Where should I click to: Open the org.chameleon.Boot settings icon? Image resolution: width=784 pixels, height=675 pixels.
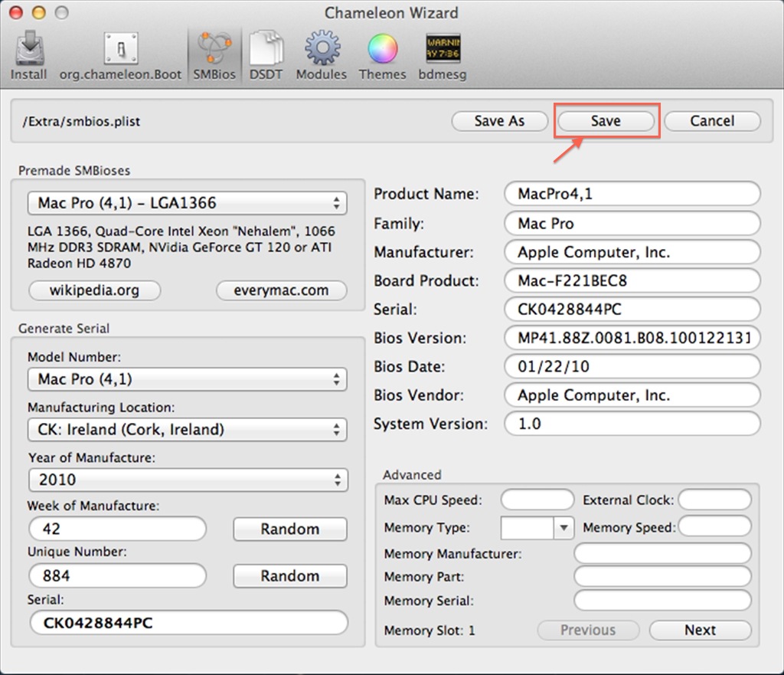pyautogui.click(x=120, y=55)
